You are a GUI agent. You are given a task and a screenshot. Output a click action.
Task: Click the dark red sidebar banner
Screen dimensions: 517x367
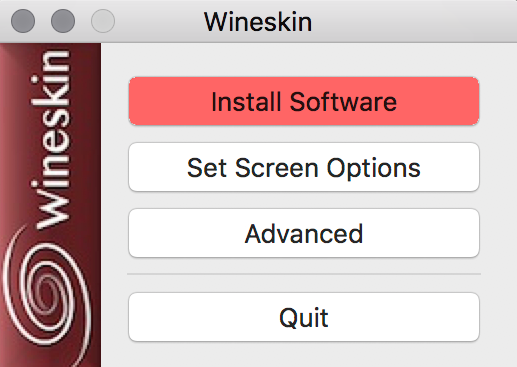50,205
